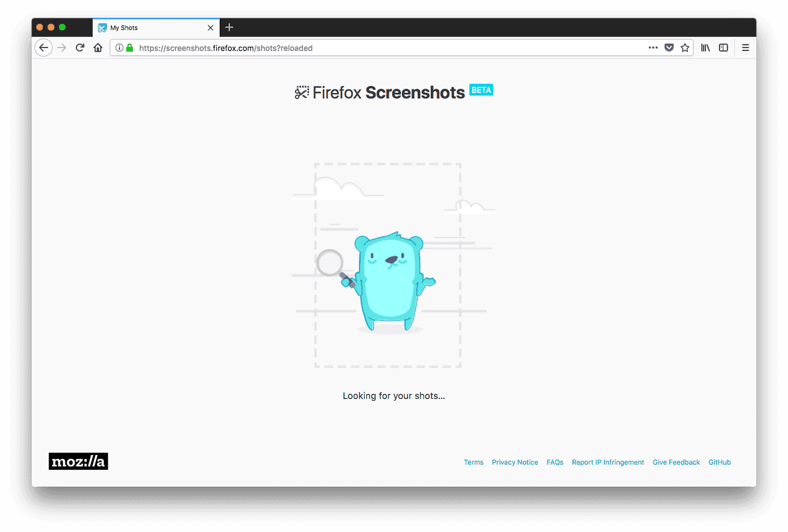Open the Give Feedback link
Viewport: 788px width, 532px height.
pyautogui.click(x=676, y=462)
